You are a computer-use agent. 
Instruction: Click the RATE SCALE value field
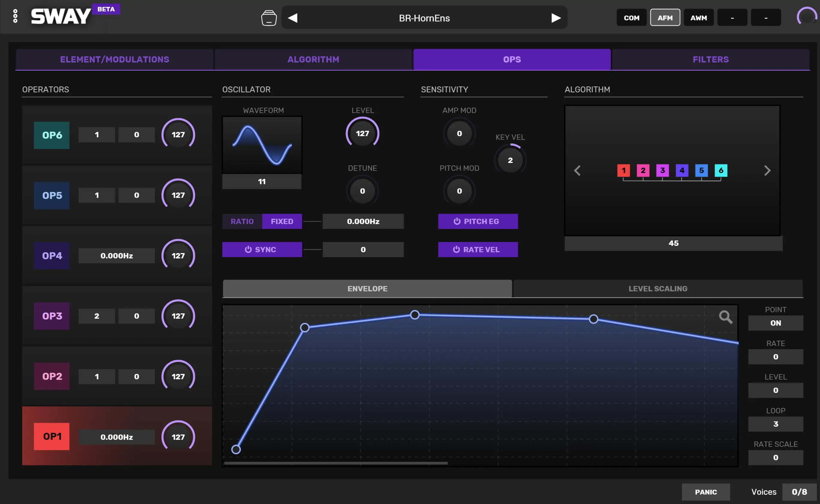tap(776, 458)
